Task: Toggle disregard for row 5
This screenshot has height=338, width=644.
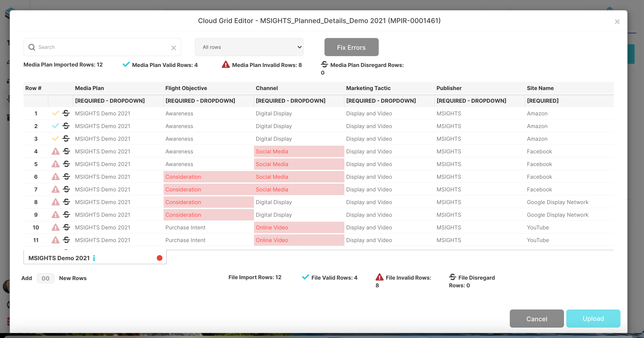Action: [x=66, y=164]
